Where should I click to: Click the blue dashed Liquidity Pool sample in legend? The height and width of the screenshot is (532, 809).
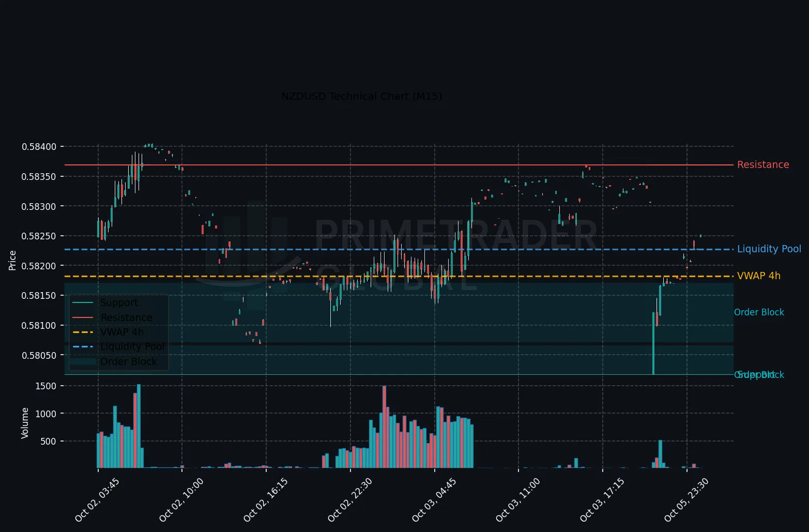coord(83,347)
